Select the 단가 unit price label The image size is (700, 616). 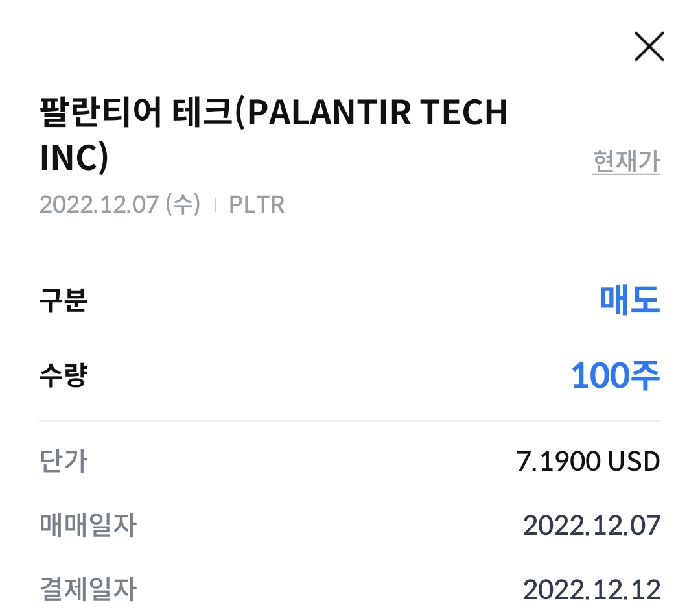pos(63,462)
